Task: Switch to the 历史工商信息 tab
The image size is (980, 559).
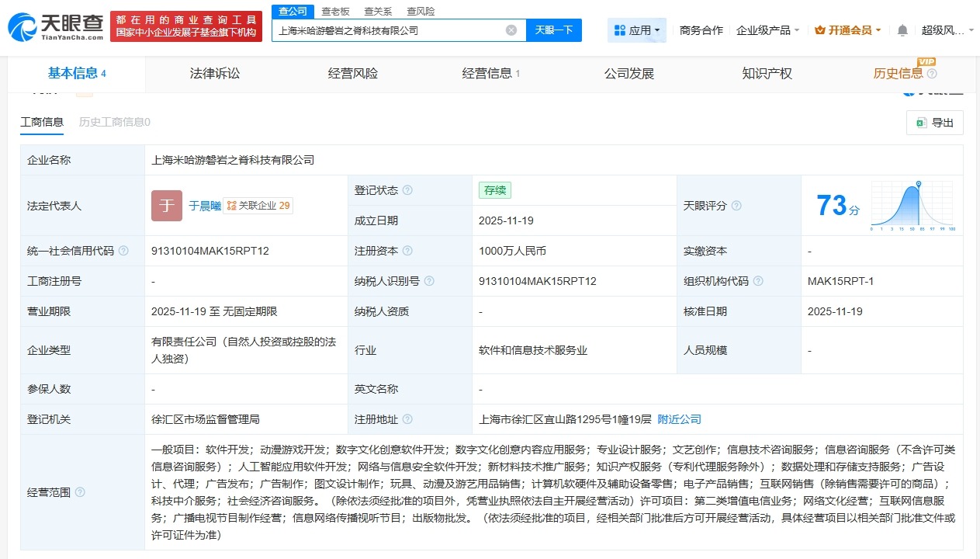Action: tap(114, 122)
